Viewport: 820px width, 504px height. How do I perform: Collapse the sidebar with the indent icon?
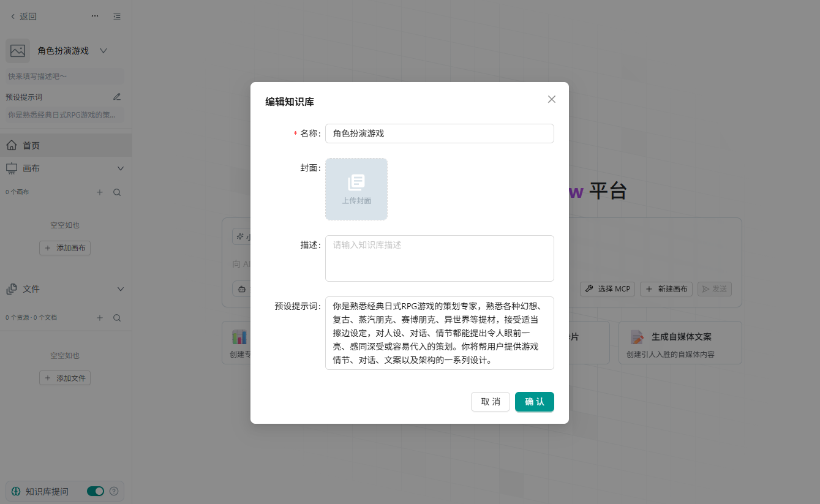[117, 17]
